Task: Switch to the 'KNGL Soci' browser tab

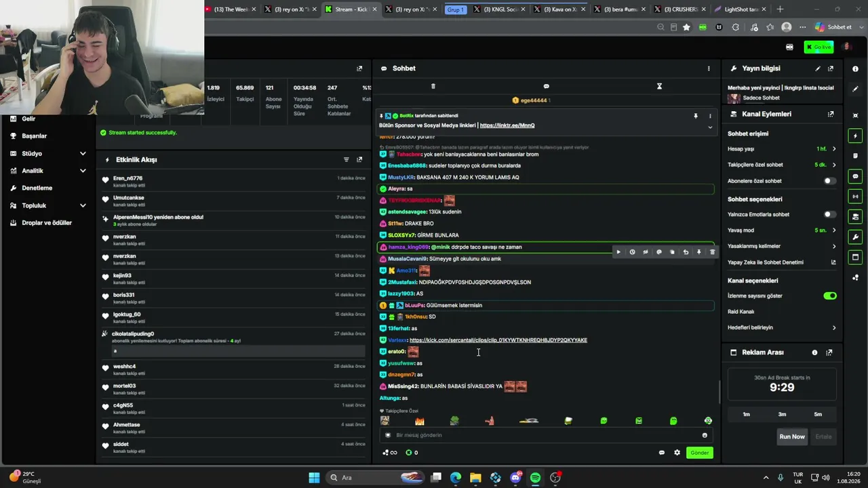Action: tap(498, 9)
